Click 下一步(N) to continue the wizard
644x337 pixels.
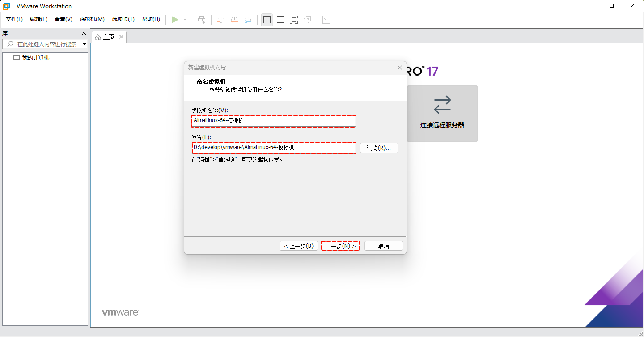(340, 245)
